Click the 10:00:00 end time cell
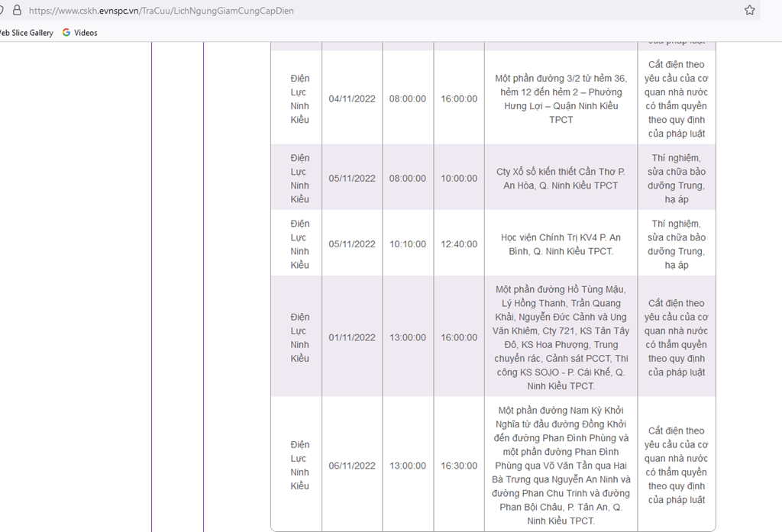782x532 pixels. pos(459,179)
